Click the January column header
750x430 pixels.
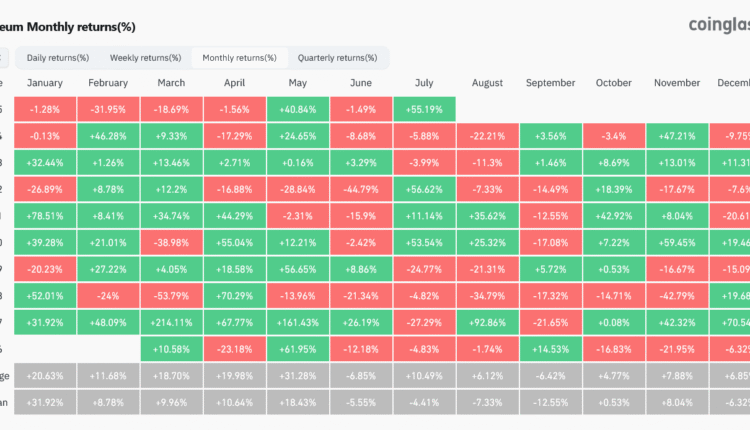pos(45,83)
